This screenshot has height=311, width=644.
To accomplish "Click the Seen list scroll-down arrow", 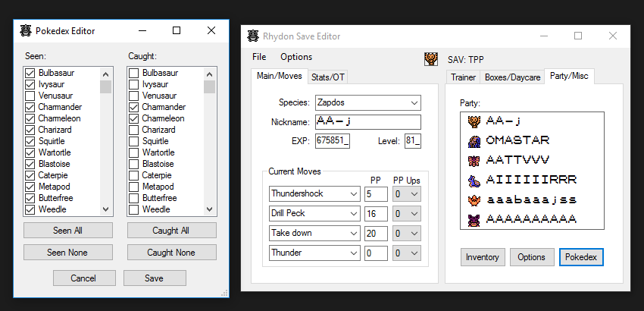I will click(x=106, y=209).
